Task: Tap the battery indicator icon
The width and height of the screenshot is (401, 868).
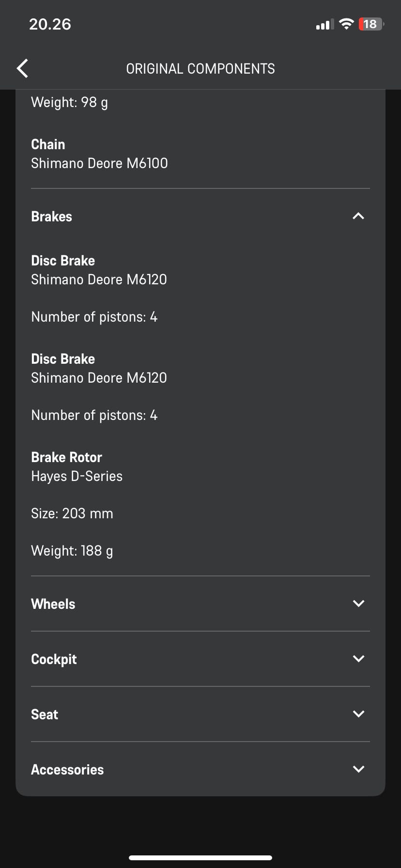Action: (x=370, y=24)
